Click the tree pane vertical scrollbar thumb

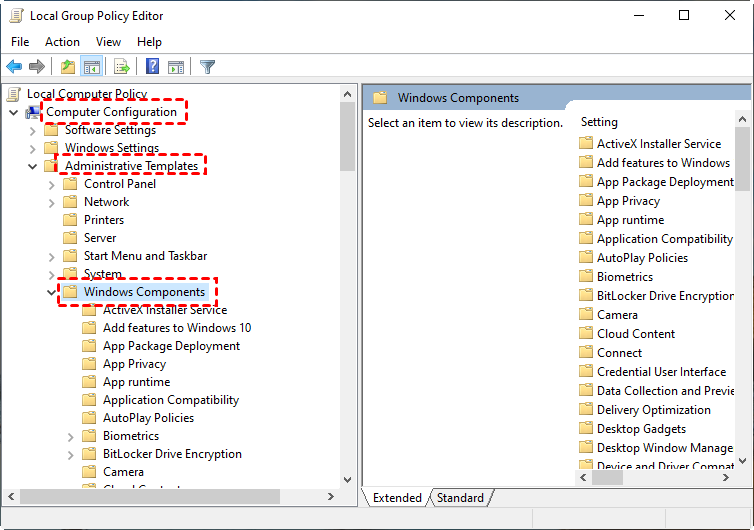click(348, 137)
